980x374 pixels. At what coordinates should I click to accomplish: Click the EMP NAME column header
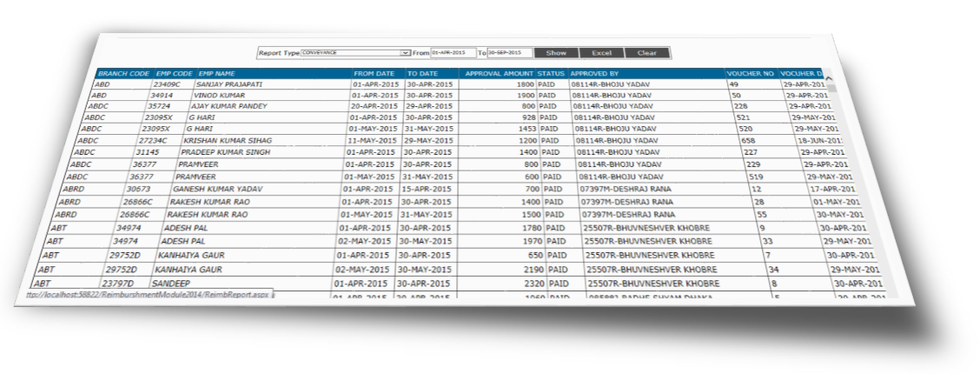[217, 74]
